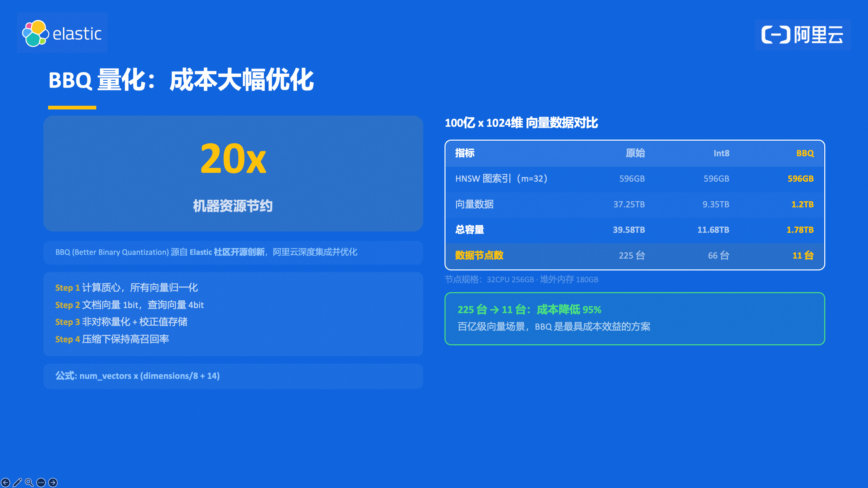Image resolution: width=868 pixels, height=488 pixels.
Task: Click the 数据节点数 row label
Action: (479, 255)
